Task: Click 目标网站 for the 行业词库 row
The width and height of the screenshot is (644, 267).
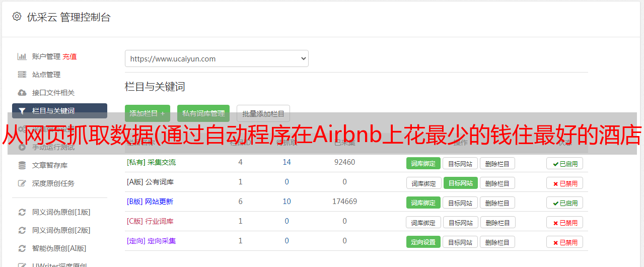Action: [460, 222]
